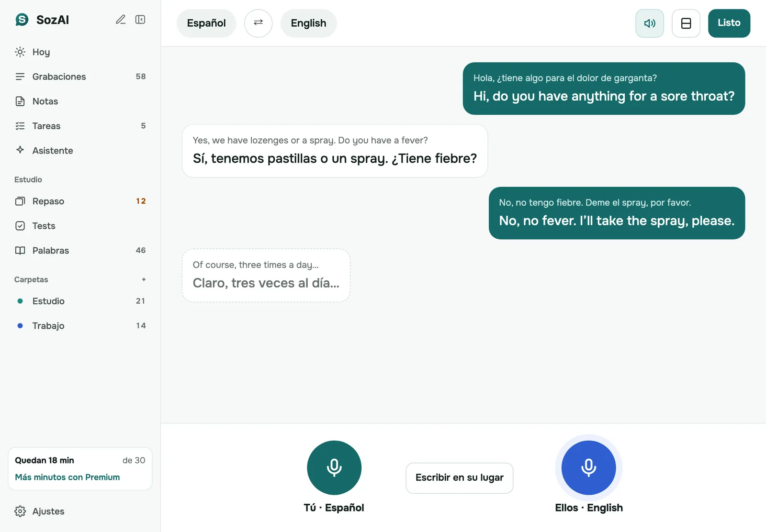This screenshot has height=532, width=766.
Task: Click the 'Quedan 18 min' text
Action: click(45, 460)
